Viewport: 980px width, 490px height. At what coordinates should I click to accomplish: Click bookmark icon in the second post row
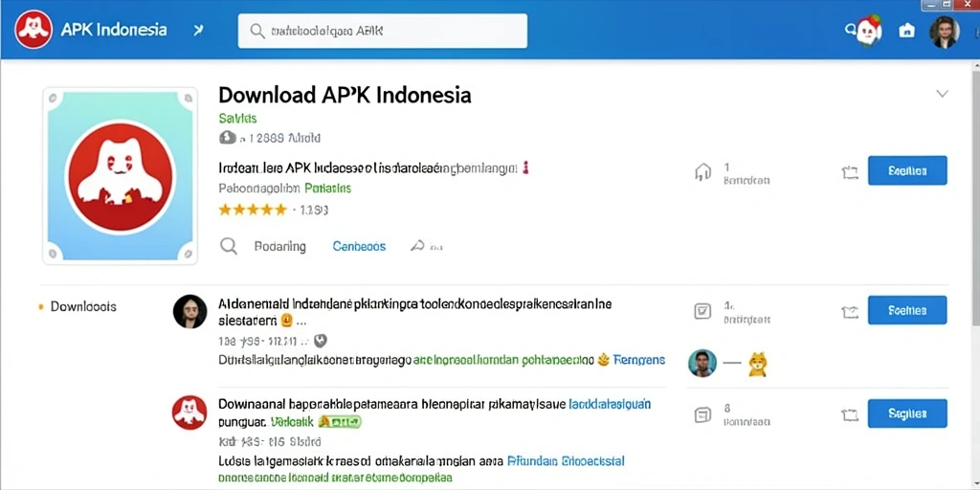tap(850, 414)
